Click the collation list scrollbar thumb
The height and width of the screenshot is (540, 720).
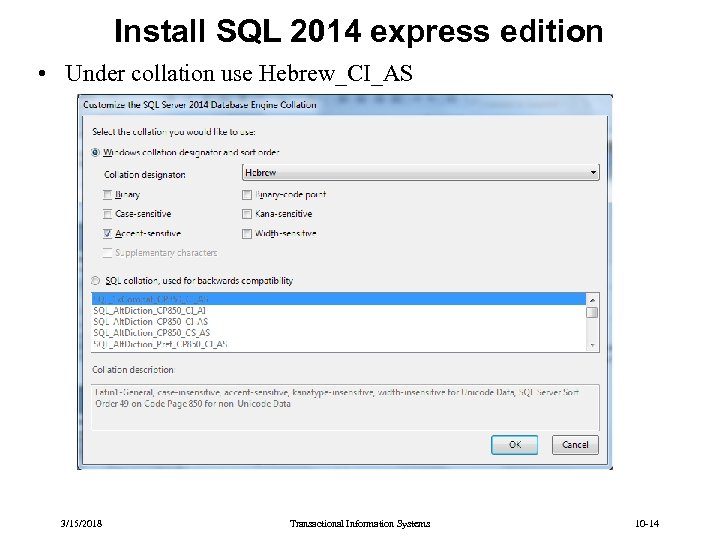click(x=592, y=313)
